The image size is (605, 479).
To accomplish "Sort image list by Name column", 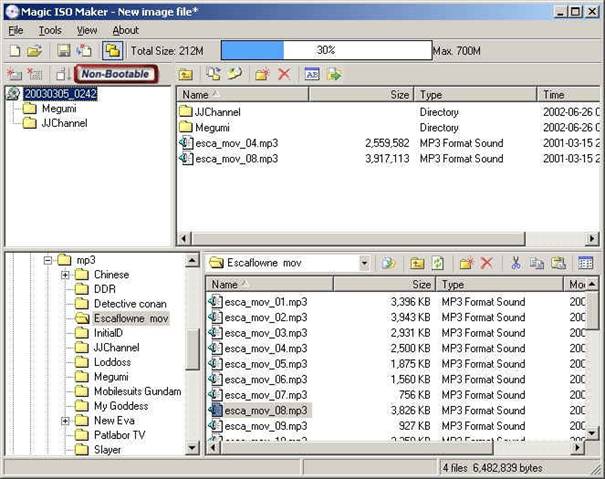I will (243, 95).
